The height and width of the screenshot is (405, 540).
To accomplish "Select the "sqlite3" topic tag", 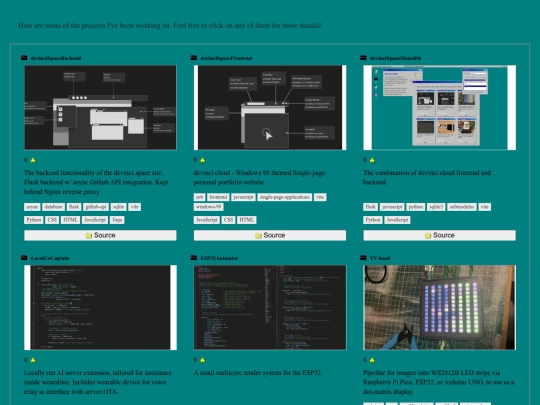I will (436, 207).
